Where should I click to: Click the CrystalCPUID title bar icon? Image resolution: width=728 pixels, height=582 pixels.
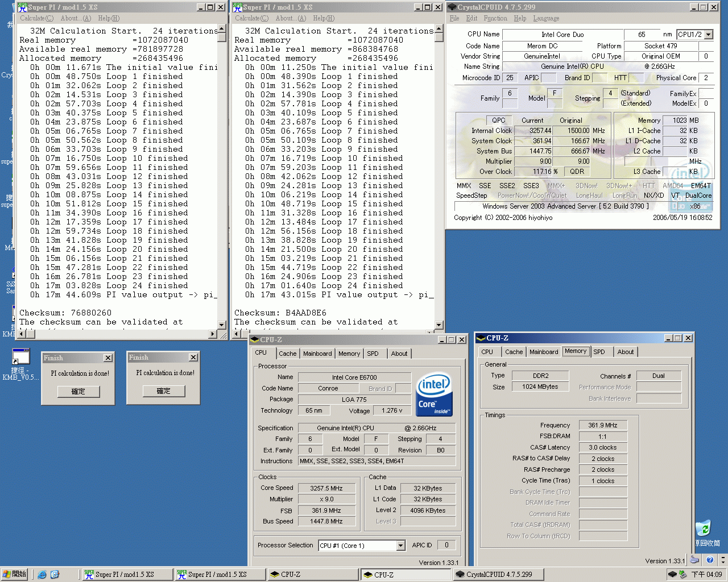(x=452, y=7)
